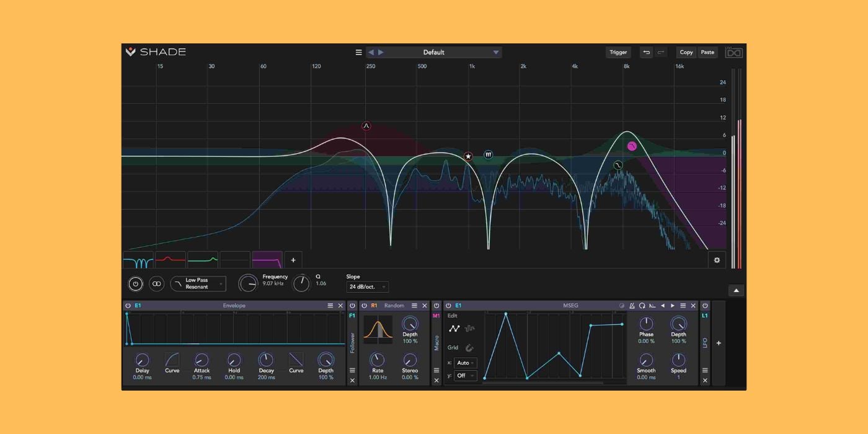Click the loop icon in the MSEG header

pyautogui.click(x=642, y=305)
